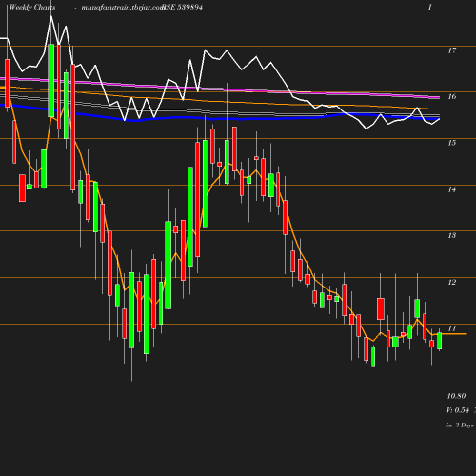
Task: Select the 16 price axis label
Action: (x=452, y=96)
